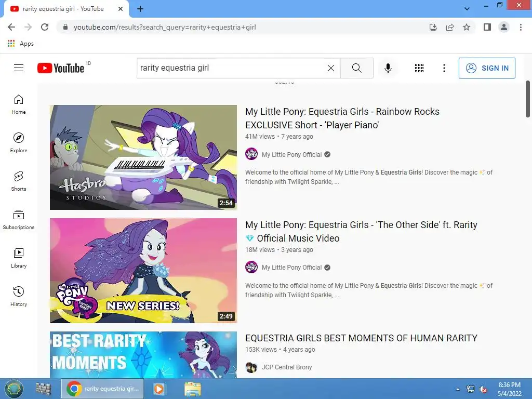Switch to the Chrome taskbar button
The width and height of the screenshot is (532, 399).
102,389
